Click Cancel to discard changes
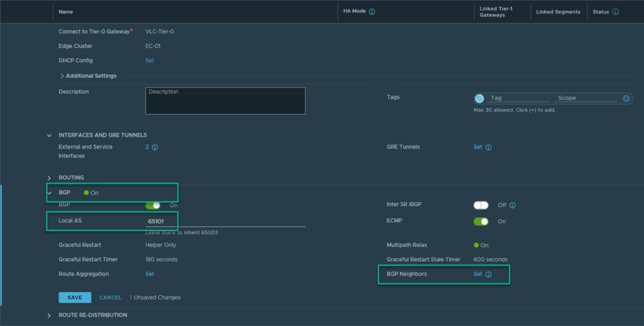This screenshot has height=326, width=644. (x=110, y=298)
